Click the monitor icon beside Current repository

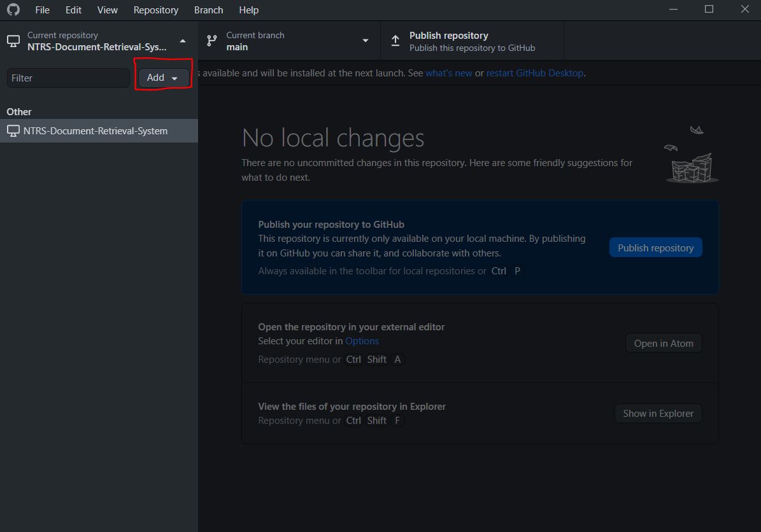click(x=13, y=41)
